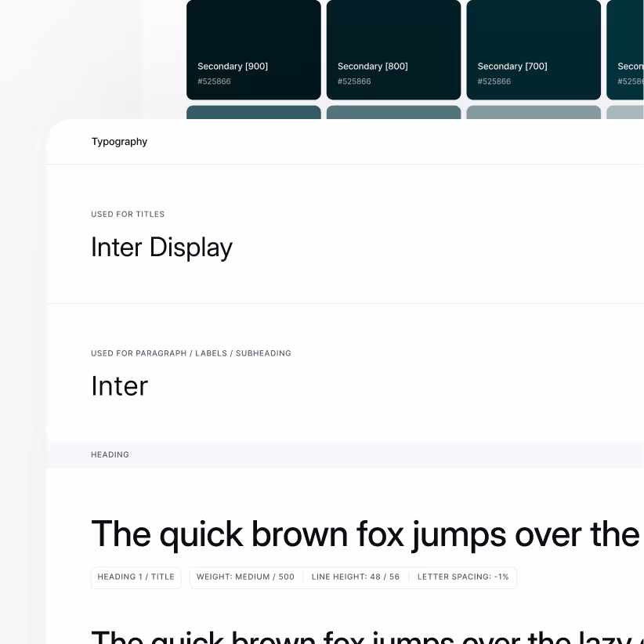Select the Inter font name

(x=119, y=385)
